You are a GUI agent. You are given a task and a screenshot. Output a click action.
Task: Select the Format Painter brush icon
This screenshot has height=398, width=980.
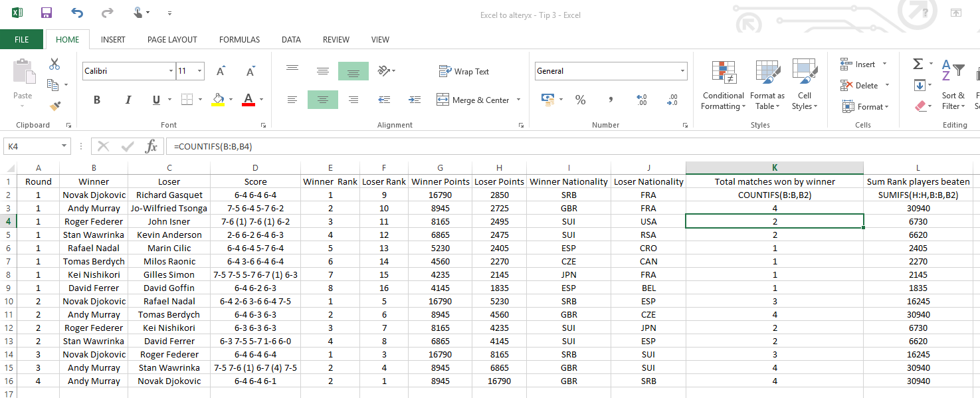point(54,106)
